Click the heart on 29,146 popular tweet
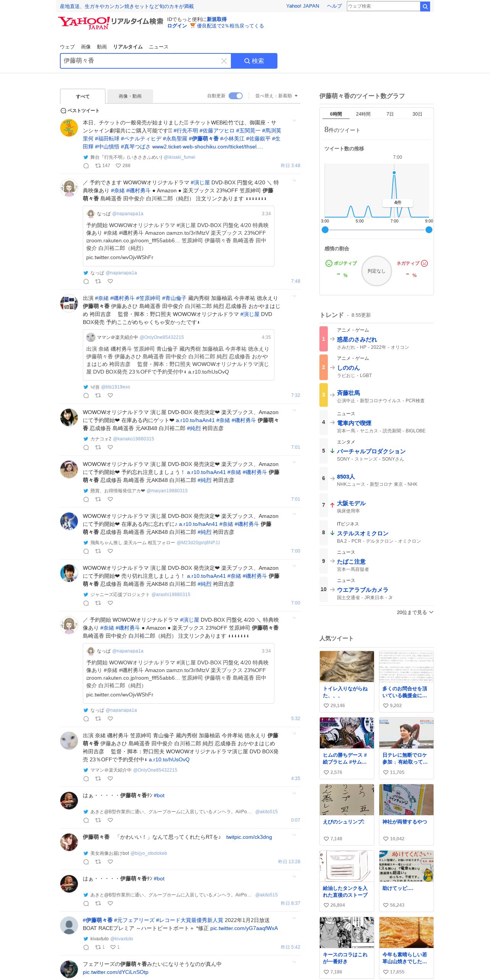The height and width of the screenshot is (980, 490). point(326,706)
